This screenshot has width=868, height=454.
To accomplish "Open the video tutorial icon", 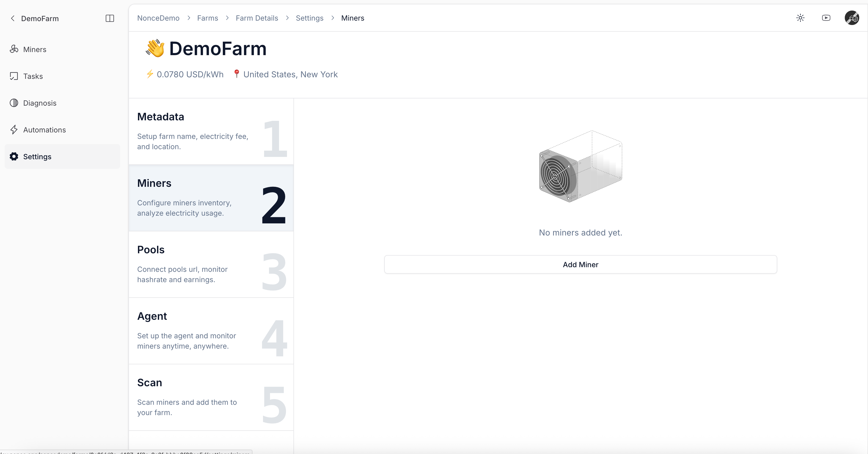I will [x=826, y=18].
